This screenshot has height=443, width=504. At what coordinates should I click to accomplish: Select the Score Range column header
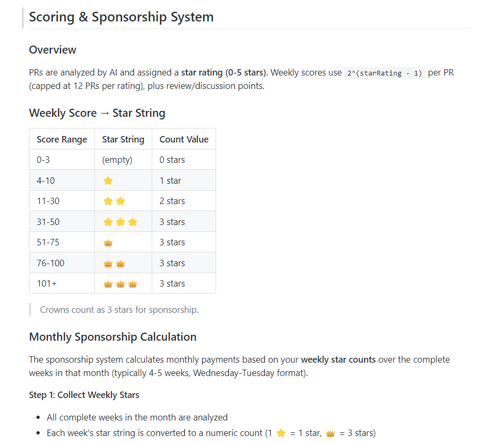coord(62,139)
